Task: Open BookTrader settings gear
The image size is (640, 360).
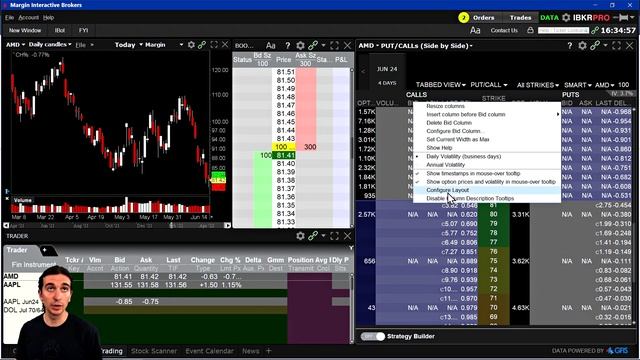Action: [300, 45]
